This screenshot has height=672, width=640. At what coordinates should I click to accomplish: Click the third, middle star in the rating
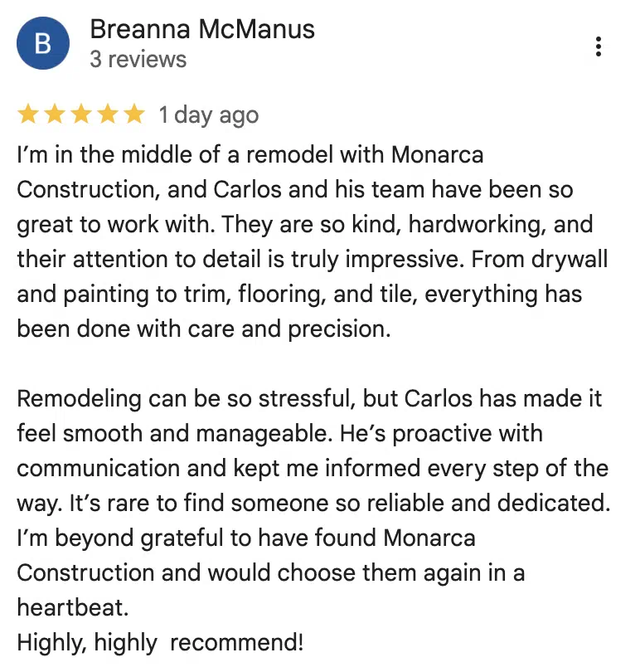81,115
